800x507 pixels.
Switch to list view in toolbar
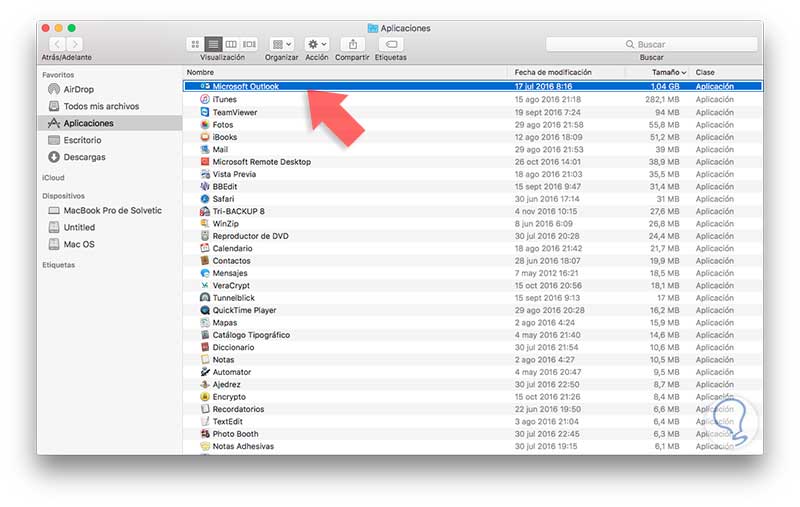coord(213,44)
